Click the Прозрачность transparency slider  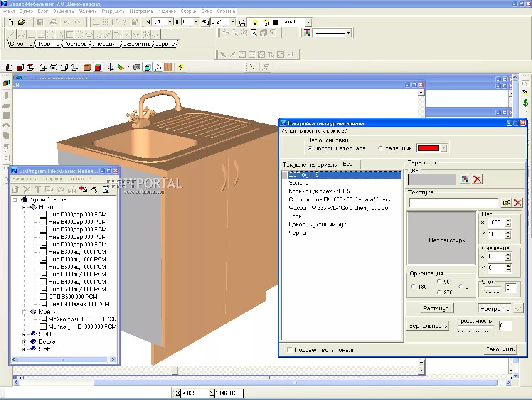pos(475,328)
